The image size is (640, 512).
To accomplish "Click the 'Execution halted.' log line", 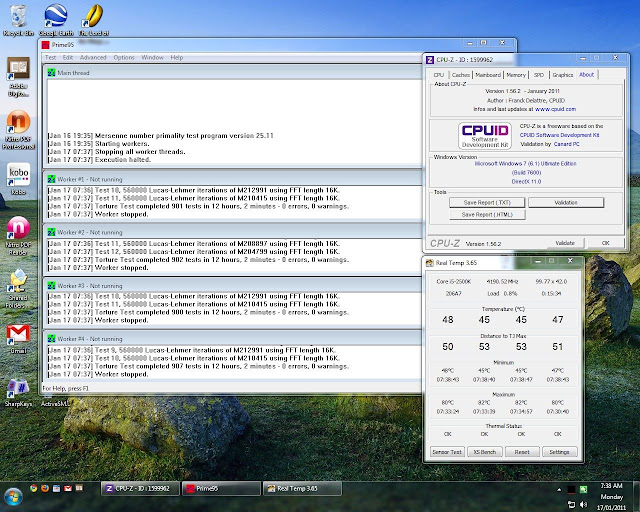I will [99, 160].
